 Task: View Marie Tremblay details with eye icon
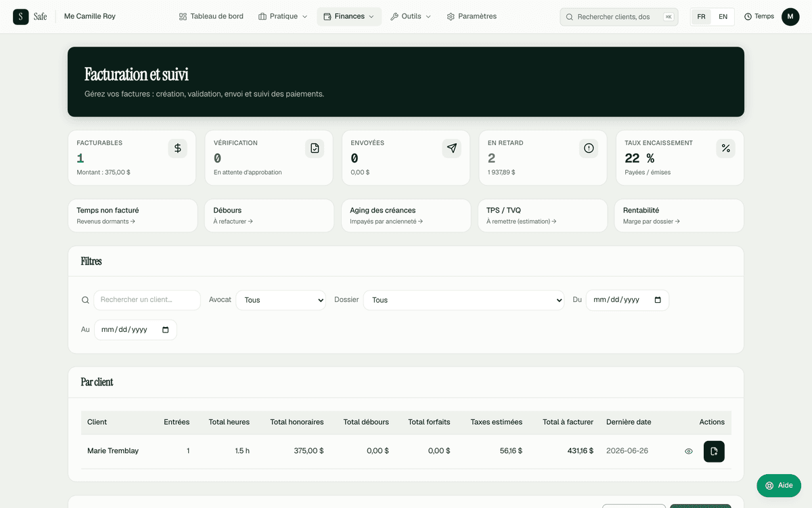point(689,451)
